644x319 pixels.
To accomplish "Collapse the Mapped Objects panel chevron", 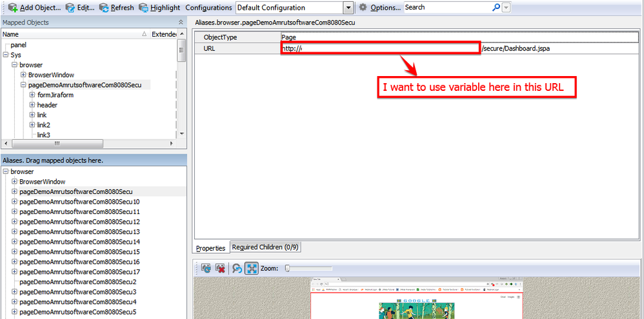I will 181,23.
